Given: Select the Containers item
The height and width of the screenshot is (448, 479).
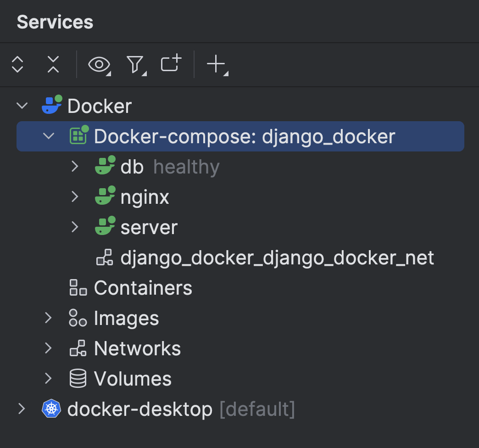Looking at the screenshot, I should click(x=143, y=288).
